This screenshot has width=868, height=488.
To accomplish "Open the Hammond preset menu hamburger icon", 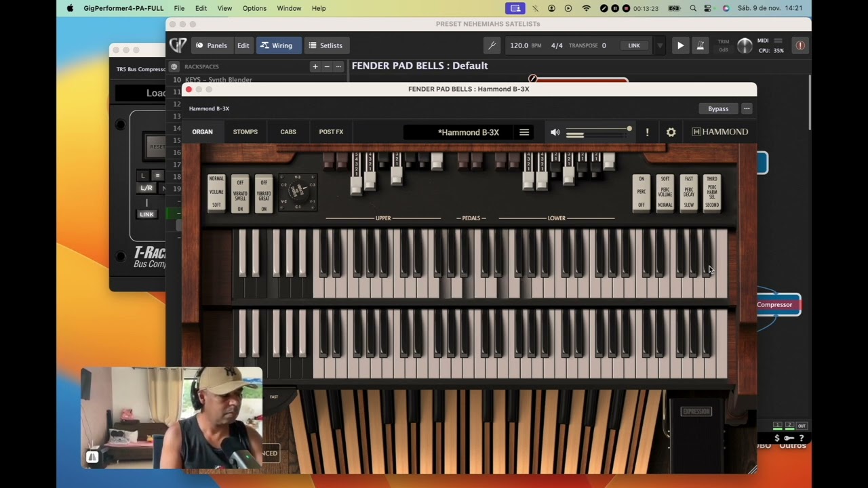I will (524, 132).
